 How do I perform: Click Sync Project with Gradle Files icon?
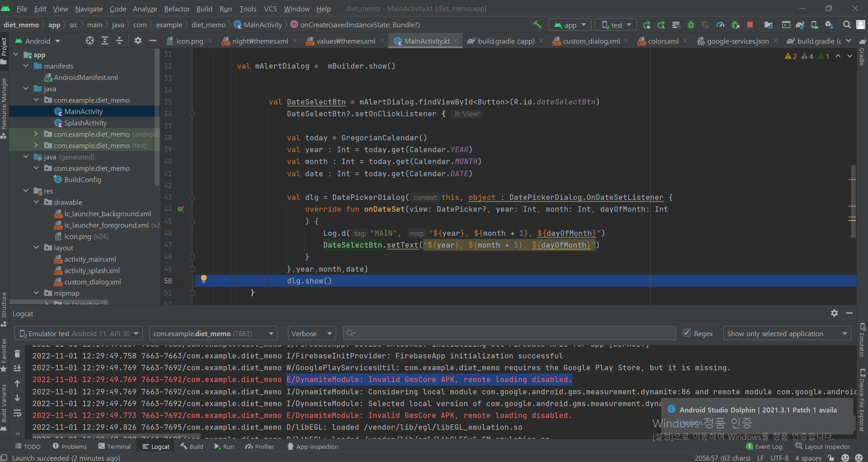tap(800, 25)
